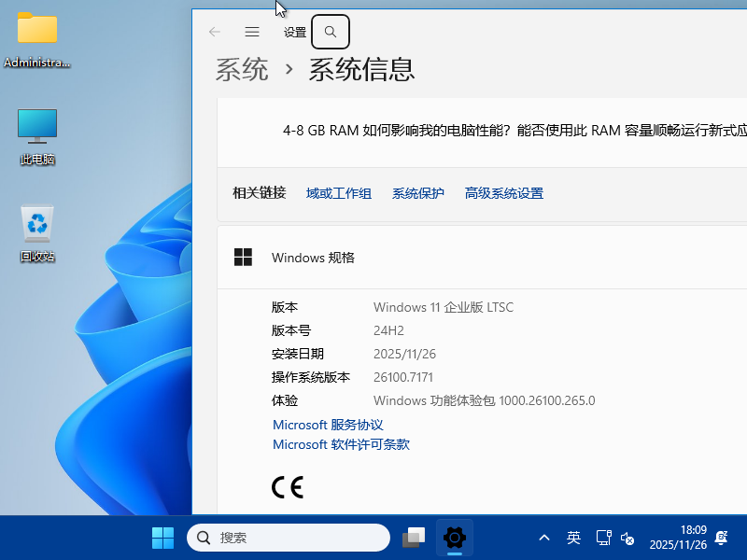Click the Windows 规格 grid icon
The width and height of the screenshot is (747, 560).
243,257
